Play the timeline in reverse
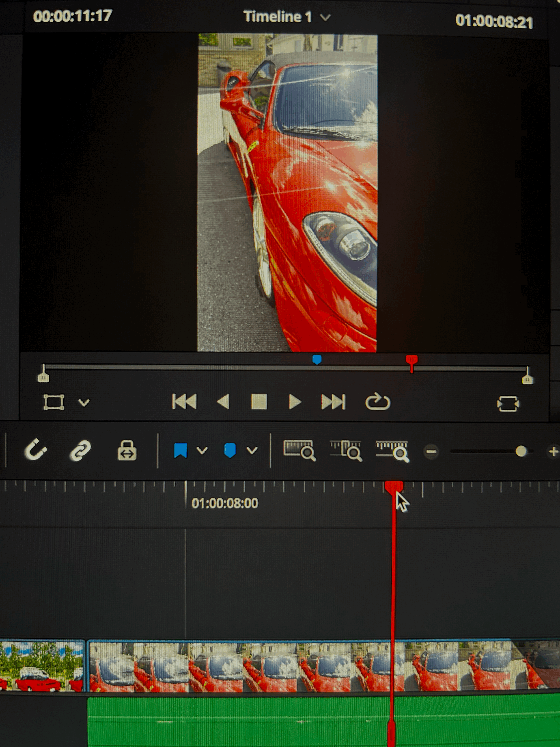The width and height of the screenshot is (560, 747). (x=223, y=402)
